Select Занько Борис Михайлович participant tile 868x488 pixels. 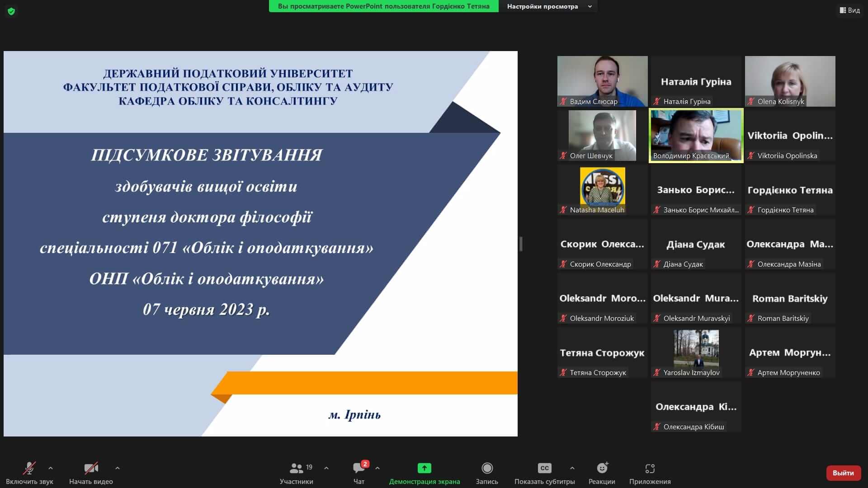tap(696, 190)
